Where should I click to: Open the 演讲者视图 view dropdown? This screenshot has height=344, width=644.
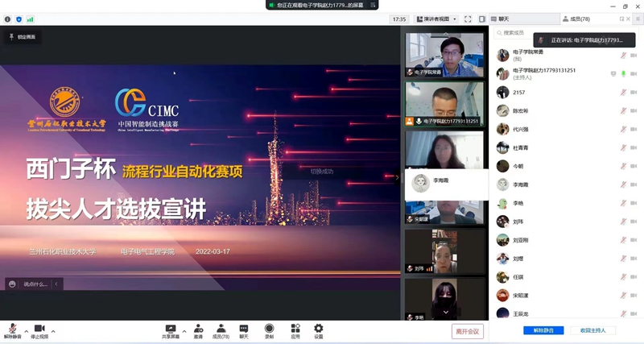click(436, 19)
